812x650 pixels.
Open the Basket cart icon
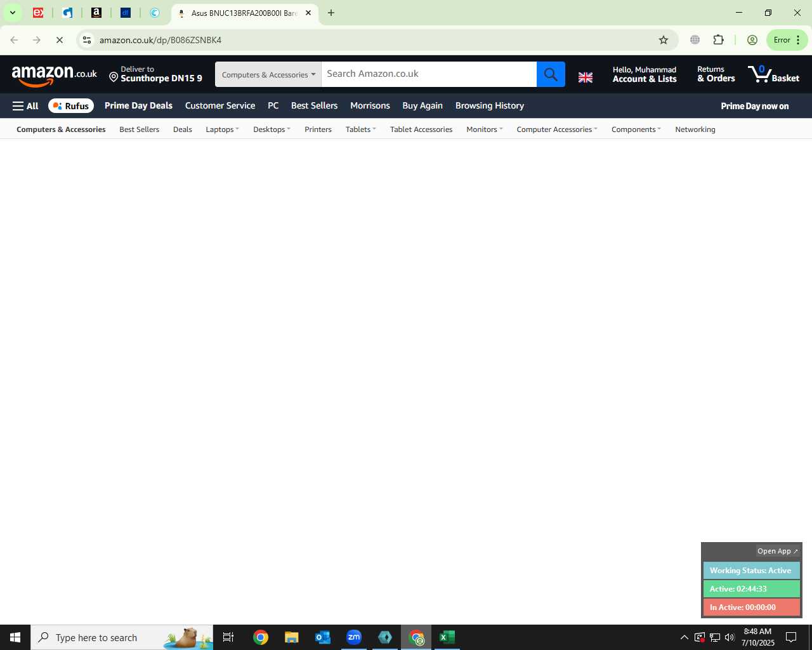click(773, 74)
